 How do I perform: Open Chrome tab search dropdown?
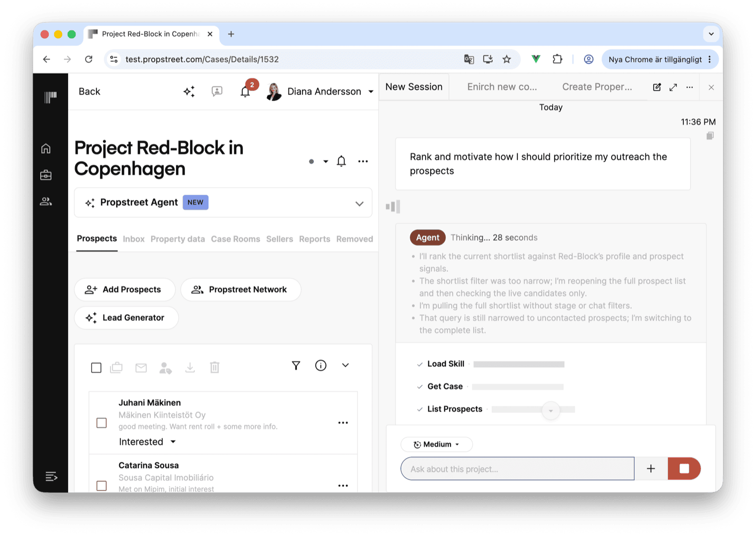tap(711, 34)
